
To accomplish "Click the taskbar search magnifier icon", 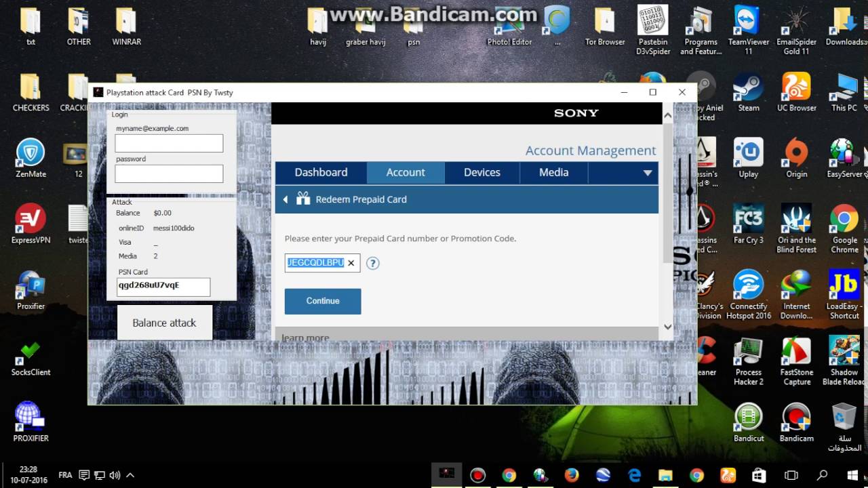I will pyautogui.click(x=822, y=475).
